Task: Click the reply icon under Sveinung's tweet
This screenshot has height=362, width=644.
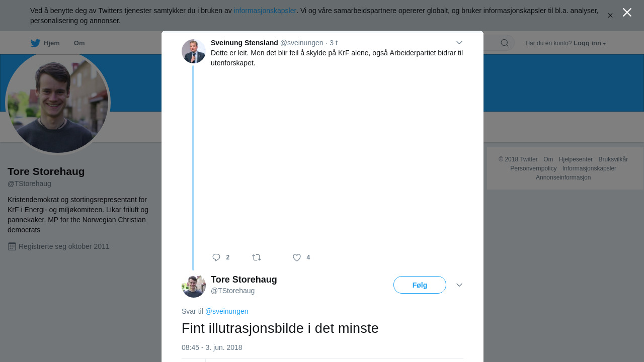Action: [x=216, y=257]
